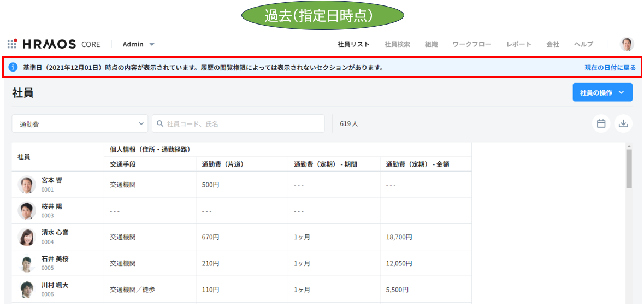644x307 pixels.
Task: Open the user profile avatar menu
Action: point(627,44)
